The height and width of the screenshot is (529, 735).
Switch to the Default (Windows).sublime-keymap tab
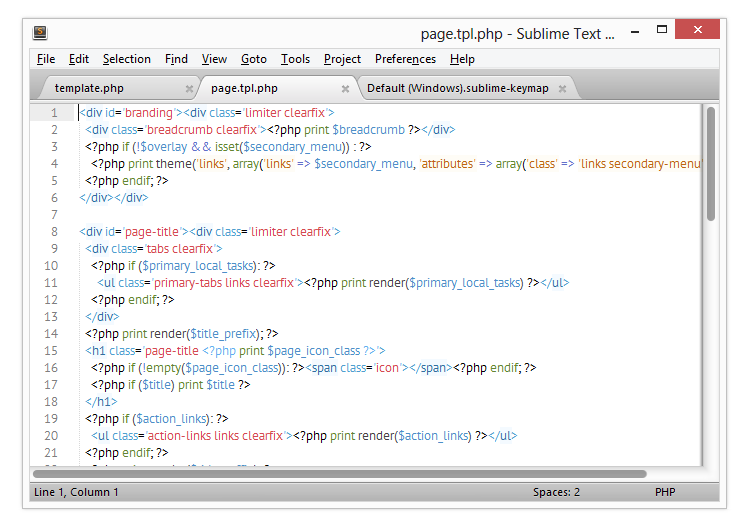pyautogui.click(x=457, y=88)
